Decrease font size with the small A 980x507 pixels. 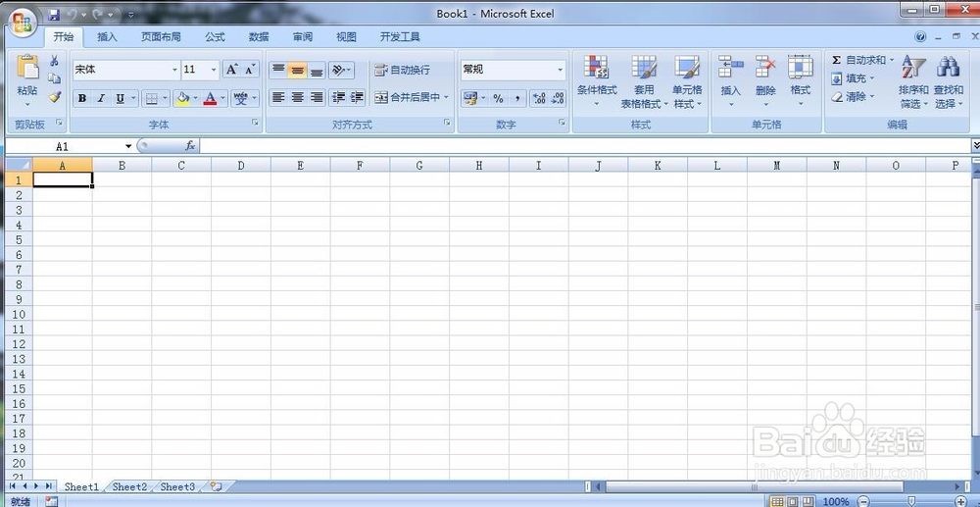pos(249,70)
